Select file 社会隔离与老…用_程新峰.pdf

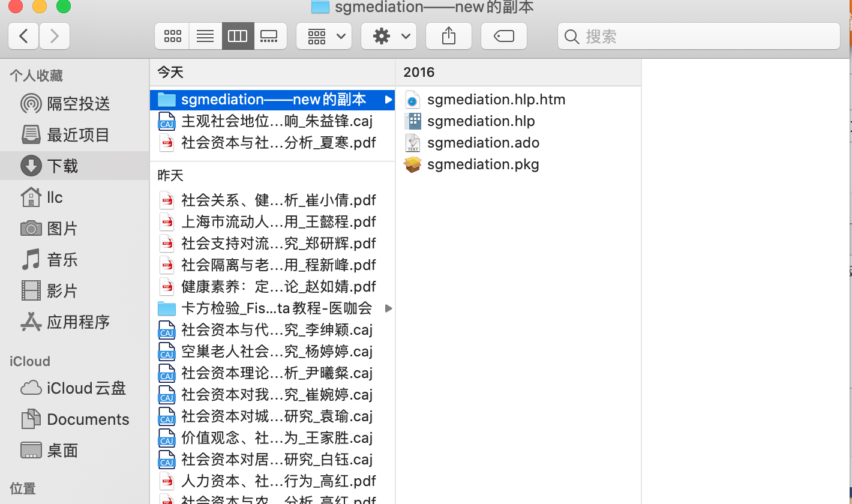coord(272,265)
